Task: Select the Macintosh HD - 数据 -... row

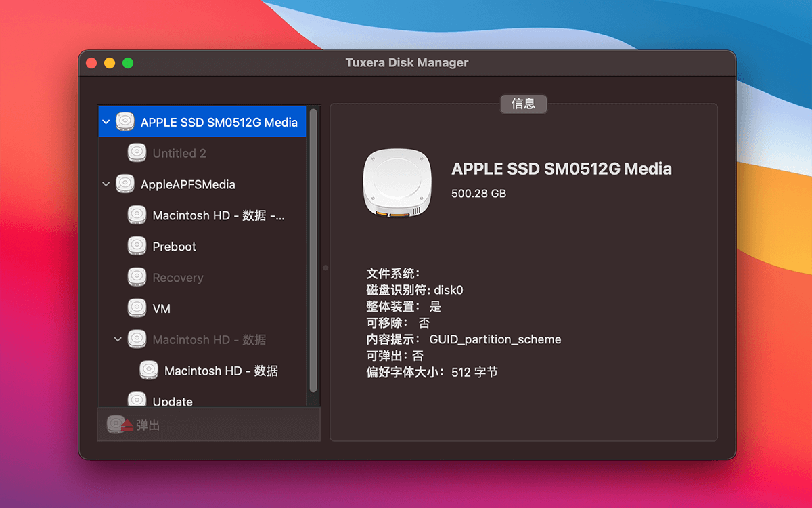Action: [x=202, y=215]
